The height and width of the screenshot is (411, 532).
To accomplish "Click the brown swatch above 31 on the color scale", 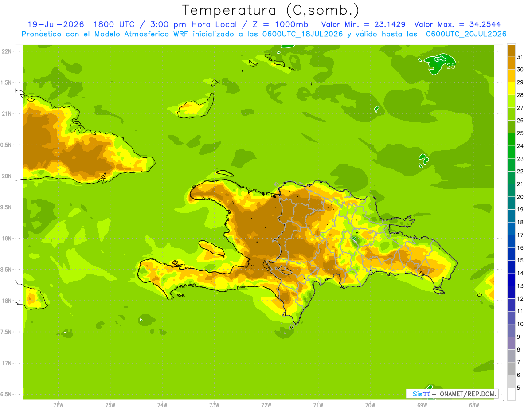I will 511,51.
